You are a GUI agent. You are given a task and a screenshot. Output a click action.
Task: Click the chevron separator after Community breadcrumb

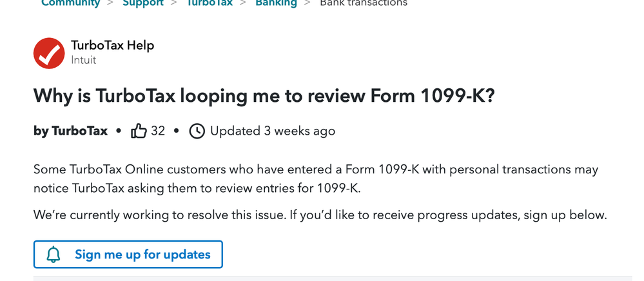tap(110, 3)
